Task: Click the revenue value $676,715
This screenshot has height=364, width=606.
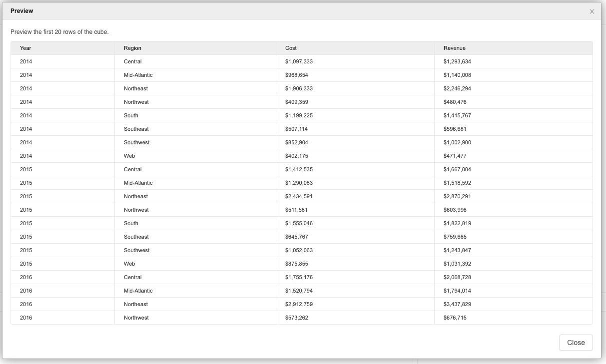Action: click(455, 318)
